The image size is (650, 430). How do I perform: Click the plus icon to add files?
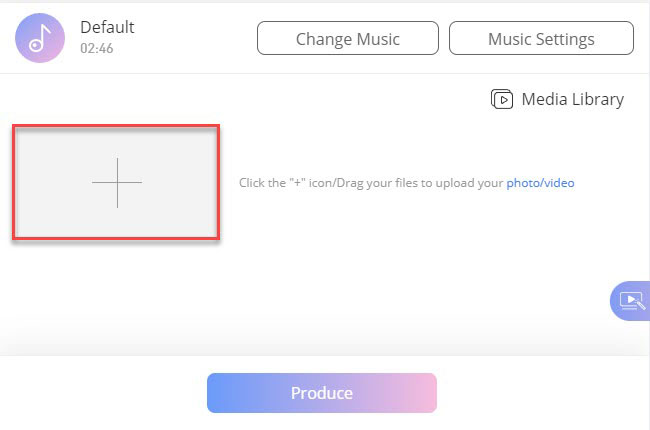click(117, 183)
